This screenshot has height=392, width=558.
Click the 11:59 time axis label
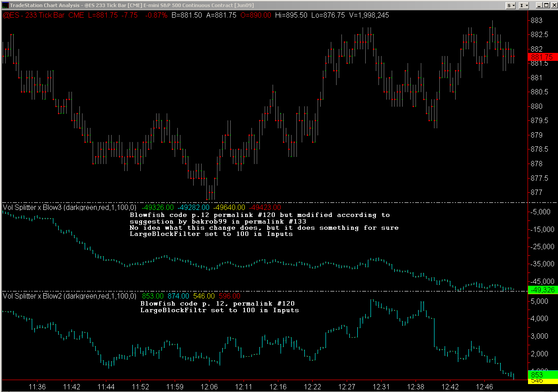coord(175,387)
